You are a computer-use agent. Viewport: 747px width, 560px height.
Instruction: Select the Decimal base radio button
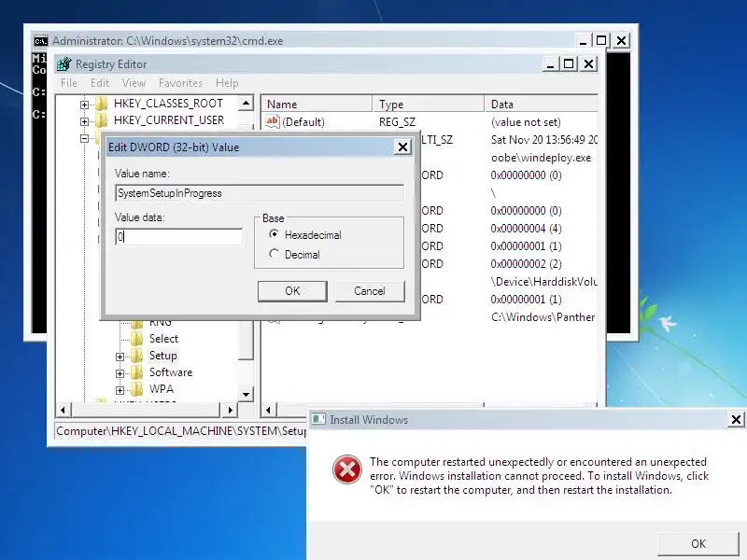(274, 254)
